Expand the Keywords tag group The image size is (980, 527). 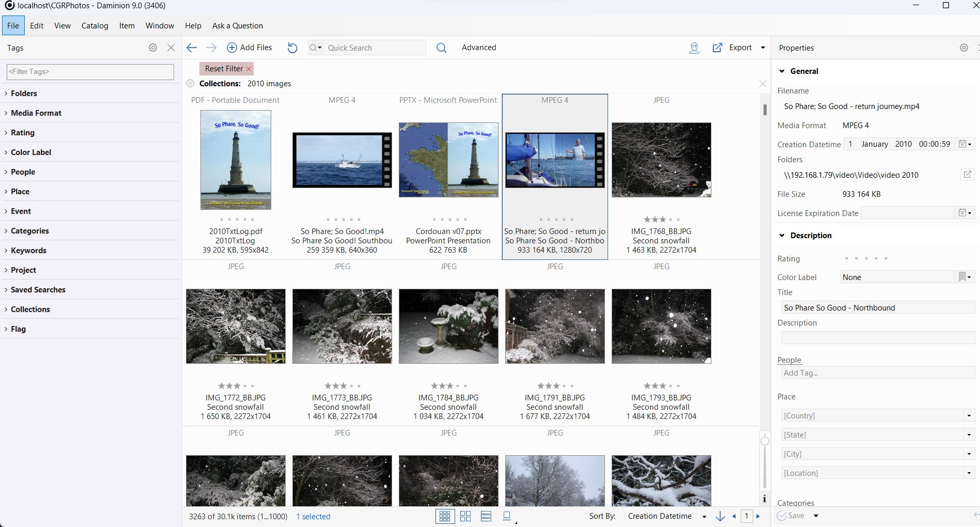point(6,251)
